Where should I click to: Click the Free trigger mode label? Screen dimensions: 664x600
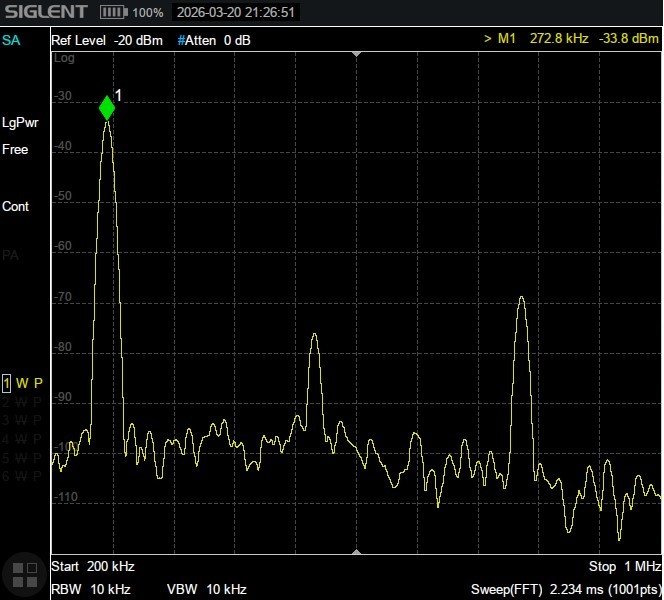15,149
